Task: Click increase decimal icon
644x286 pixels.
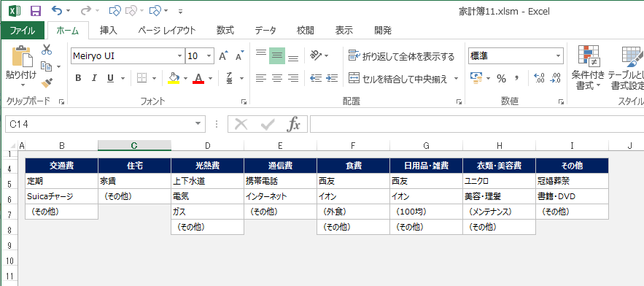Action: [539, 78]
